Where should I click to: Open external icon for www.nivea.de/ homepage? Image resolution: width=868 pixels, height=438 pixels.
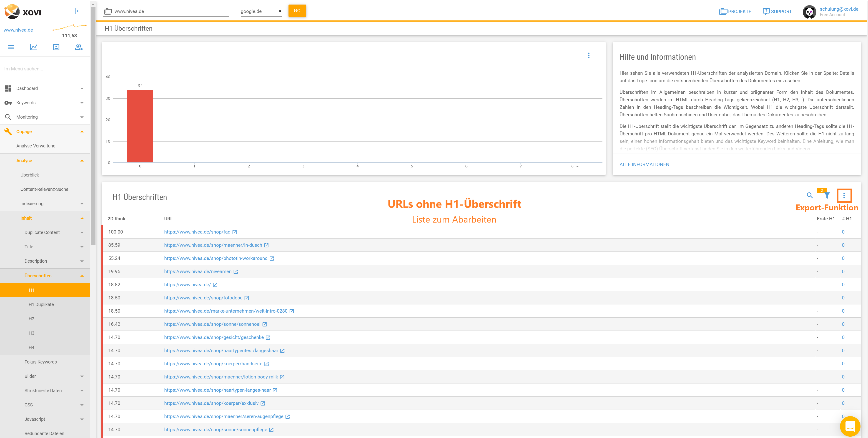point(215,285)
